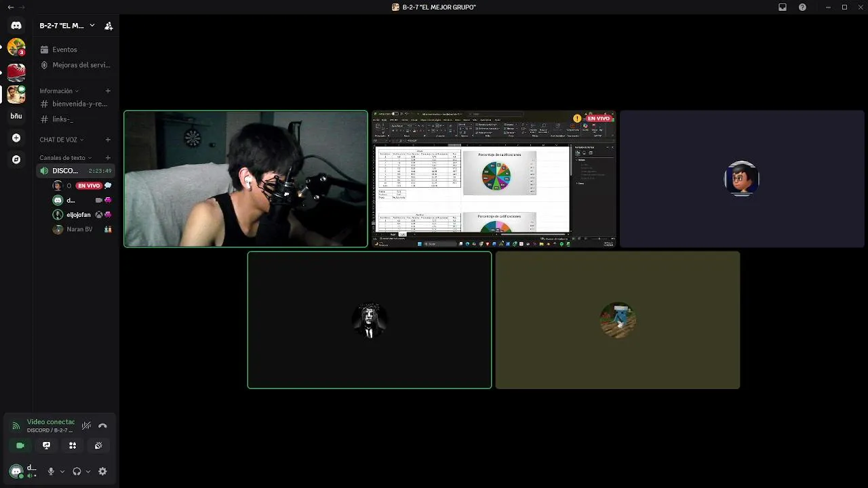Collapse the CHAT DE VOZ category
The height and width of the screenshot is (488, 868).
[61, 140]
